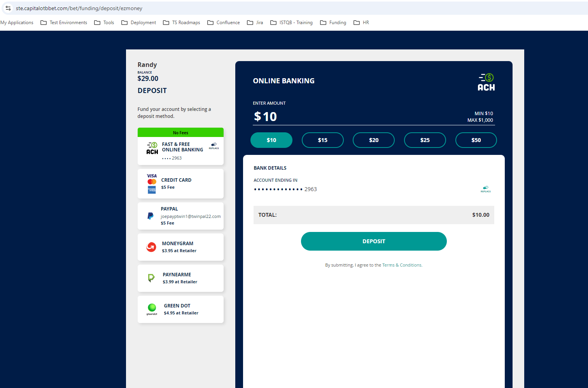Choose Fast & Free Online Banking method
Image resolution: width=588 pixels, height=388 pixels.
(x=180, y=146)
